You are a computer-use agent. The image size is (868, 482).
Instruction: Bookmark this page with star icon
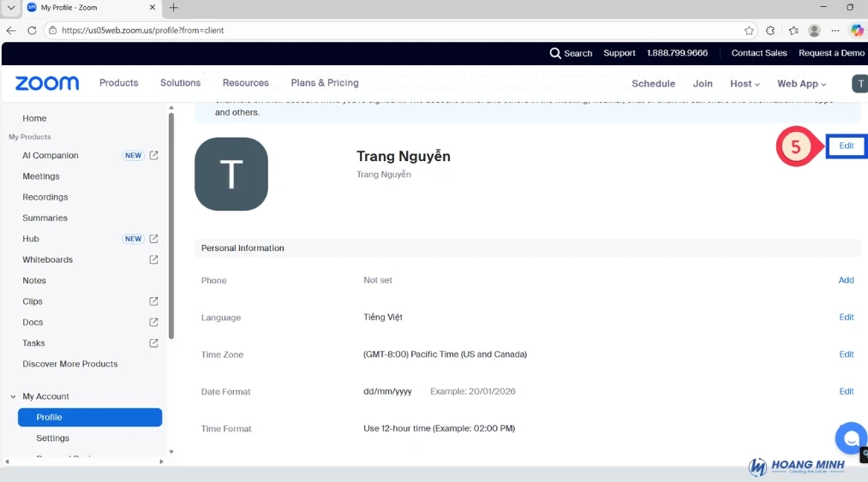[749, 30]
